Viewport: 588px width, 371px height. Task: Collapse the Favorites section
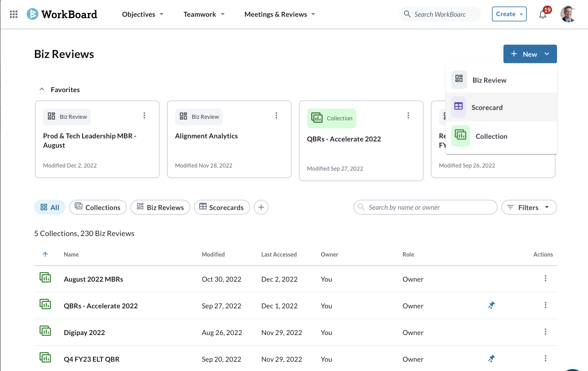[x=42, y=89]
